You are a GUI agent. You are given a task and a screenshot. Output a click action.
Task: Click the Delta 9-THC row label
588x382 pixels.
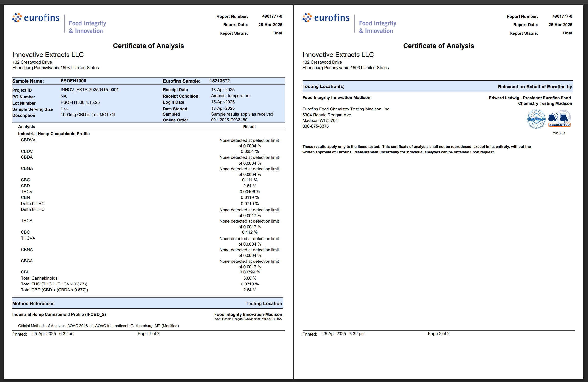33,204
